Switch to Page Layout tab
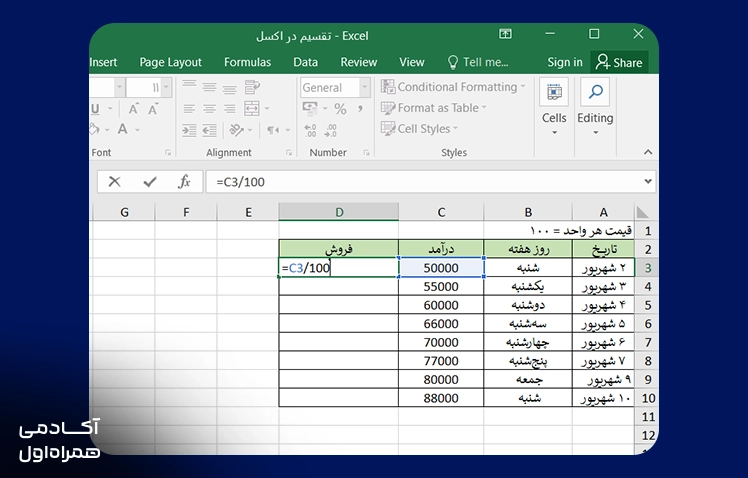This screenshot has width=748, height=478. pyautogui.click(x=170, y=62)
